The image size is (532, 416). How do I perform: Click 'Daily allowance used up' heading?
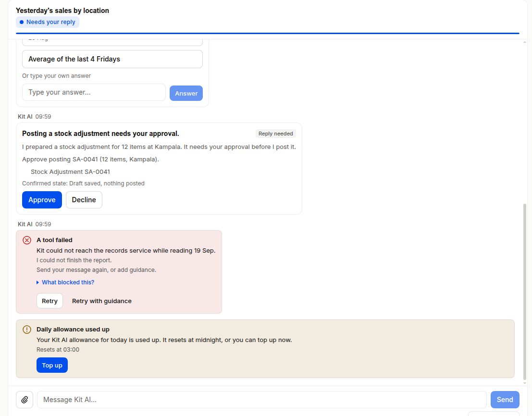tap(73, 329)
